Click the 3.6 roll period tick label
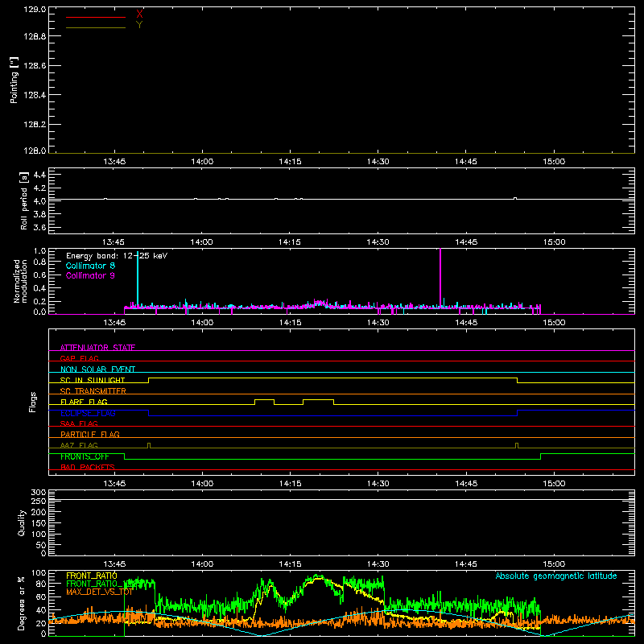 [39, 228]
